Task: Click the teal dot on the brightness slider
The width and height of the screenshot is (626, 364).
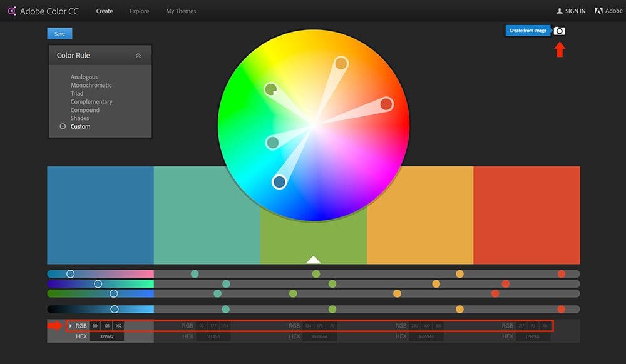Action: click(225, 309)
